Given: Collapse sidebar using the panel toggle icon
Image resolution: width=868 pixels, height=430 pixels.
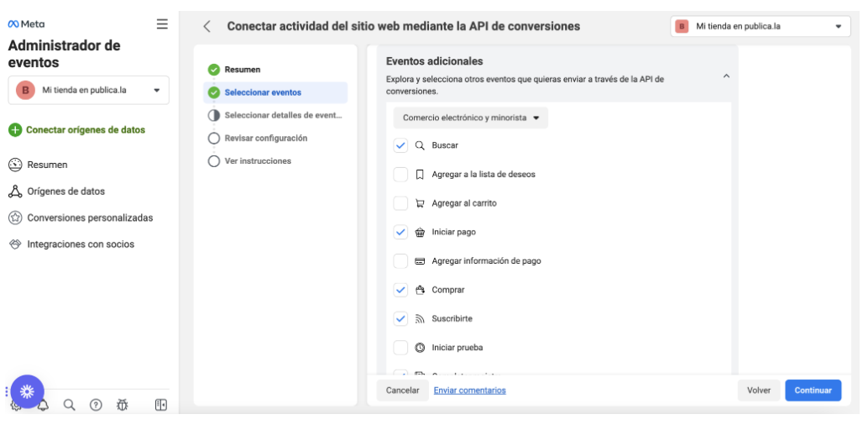Looking at the screenshot, I should tap(161, 405).
